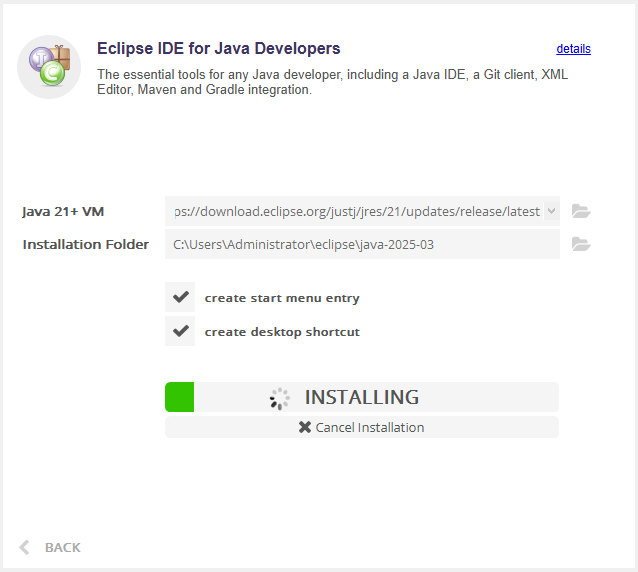Click the INSTALLING progress bar
This screenshot has height=572, width=638.
coord(362,397)
